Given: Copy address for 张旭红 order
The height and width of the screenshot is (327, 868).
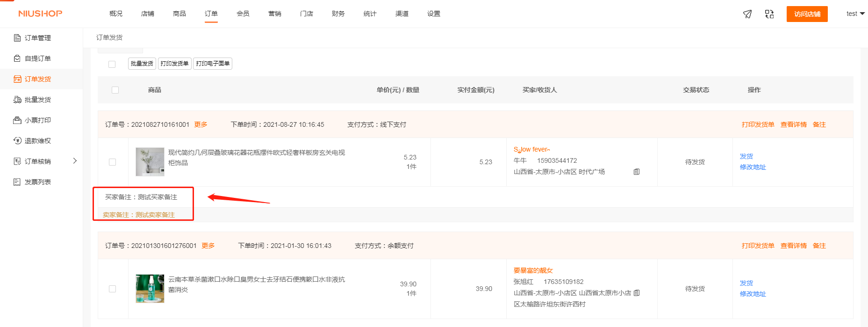Looking at the screenshot, I should 637,293.
